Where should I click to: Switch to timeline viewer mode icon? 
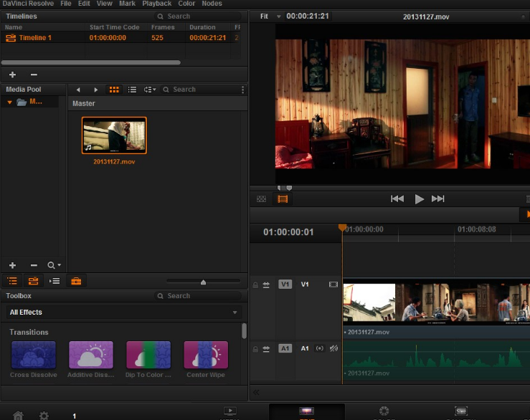(283, 199)
